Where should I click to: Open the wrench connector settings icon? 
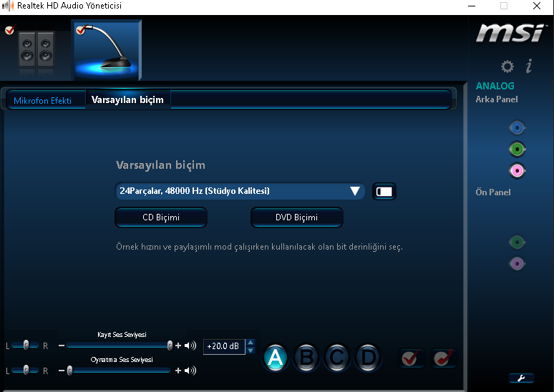(x=522, y=378)
